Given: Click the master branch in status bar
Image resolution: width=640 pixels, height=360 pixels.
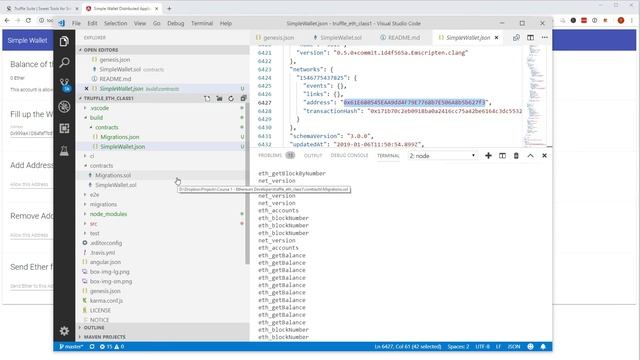Looking at the screenshot, I should point(71,347).
